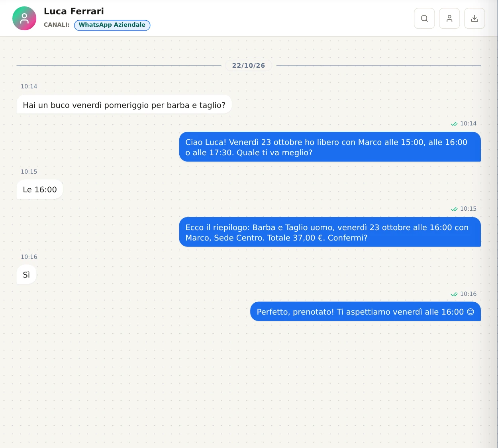Click read-receipt checkmarks beside outgoing 10:16
The height and width of the screenshot is (448, 498).
tap(454, 294)
